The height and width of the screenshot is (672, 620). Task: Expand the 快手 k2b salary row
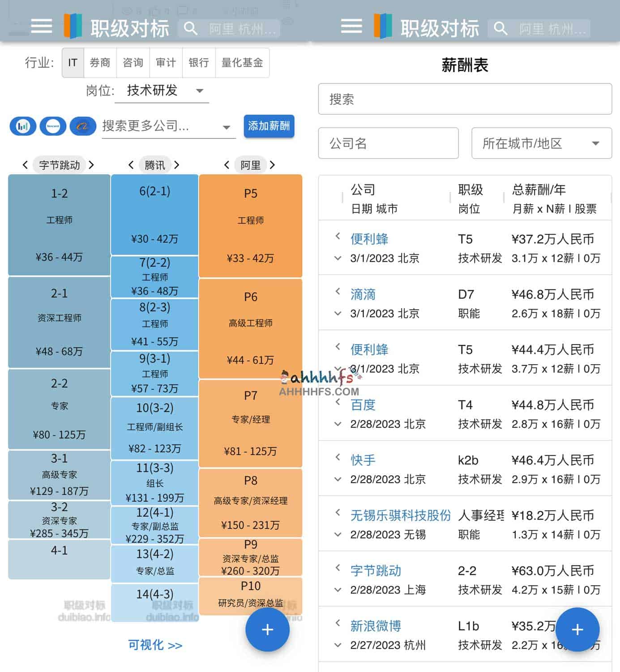[x=338, y=479]
